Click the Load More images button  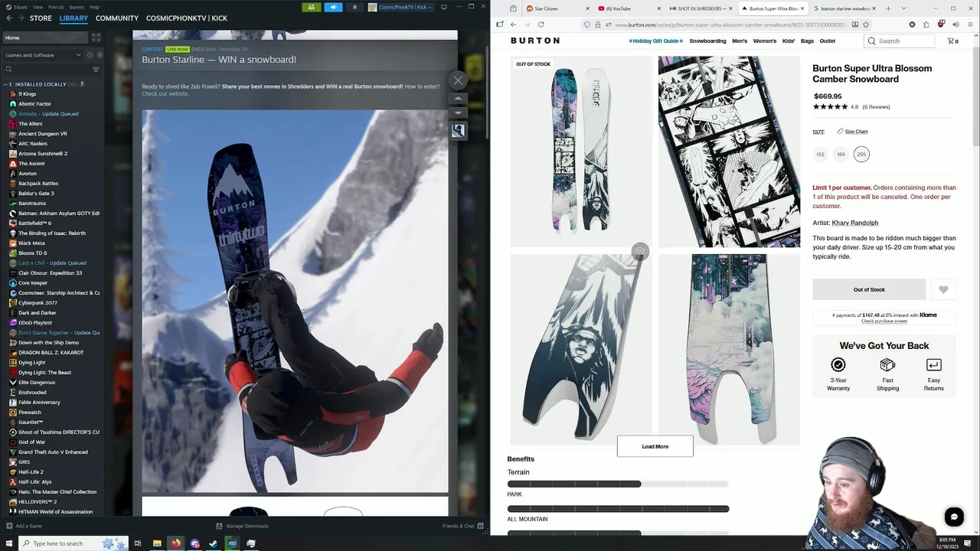(655, 446)
